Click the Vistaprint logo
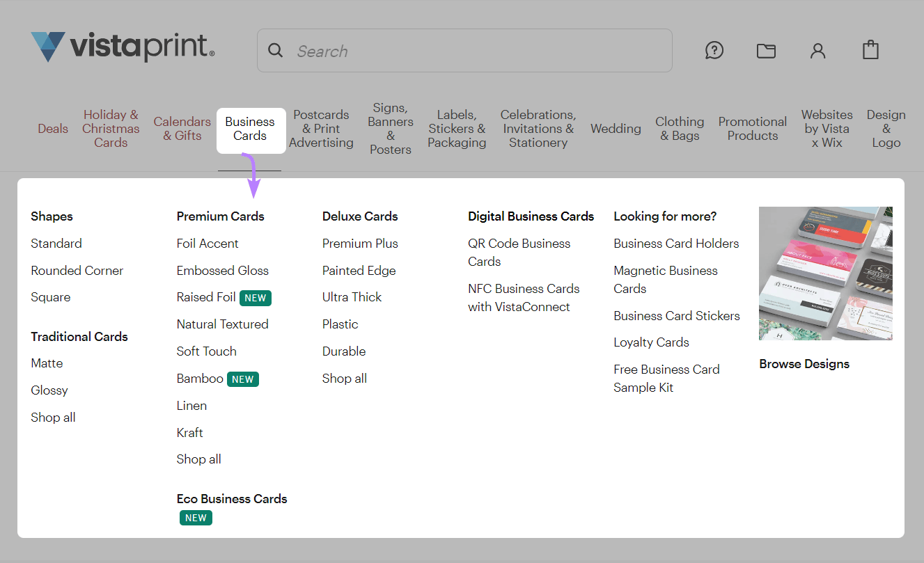 coord(123,47)
